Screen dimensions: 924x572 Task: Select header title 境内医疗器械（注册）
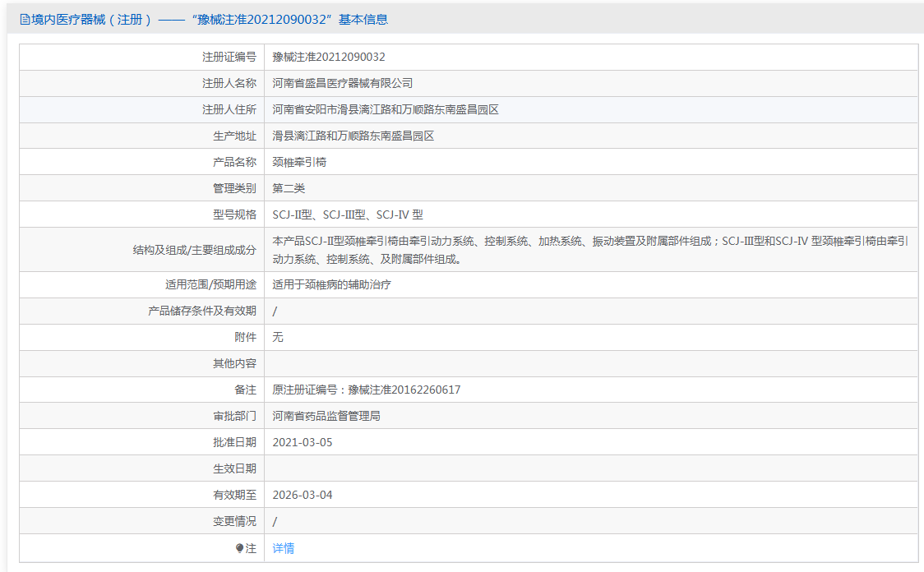[92, 20]
